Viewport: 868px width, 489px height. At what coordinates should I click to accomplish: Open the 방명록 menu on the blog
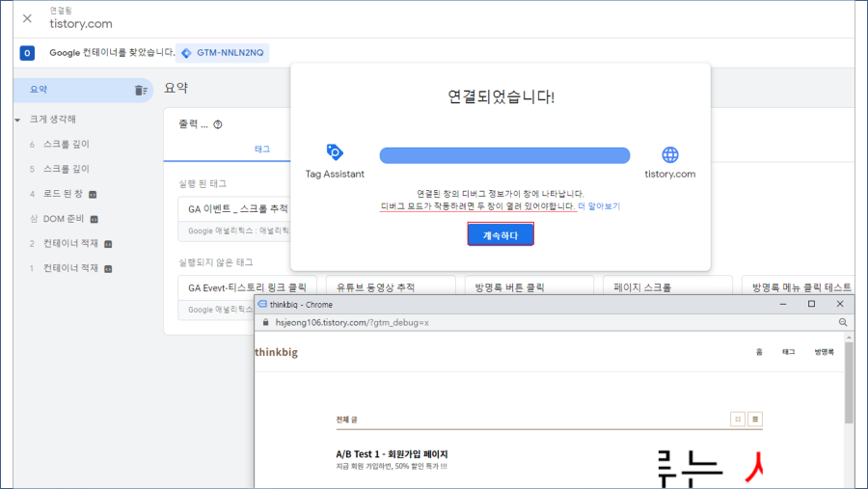click(824, 352)
